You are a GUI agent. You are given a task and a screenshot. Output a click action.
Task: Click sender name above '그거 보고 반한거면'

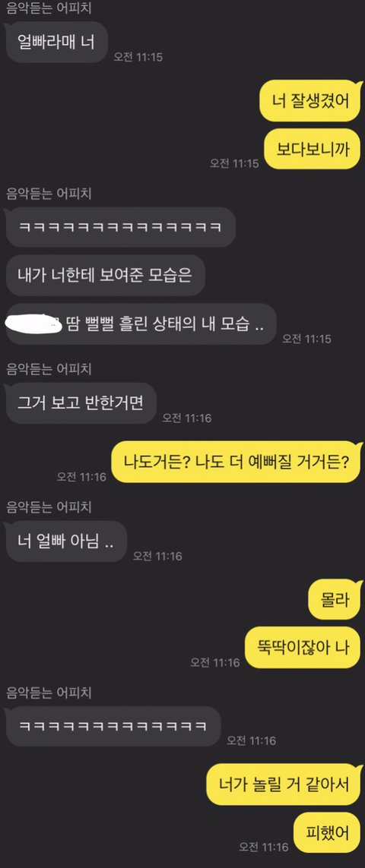click(x=49, y=368)
